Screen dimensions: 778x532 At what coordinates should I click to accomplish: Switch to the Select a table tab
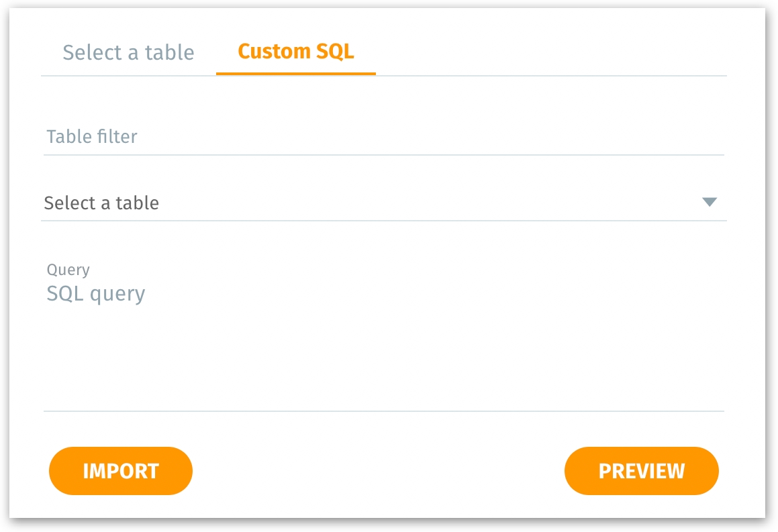pyautogui.click(x=128, y=52)
